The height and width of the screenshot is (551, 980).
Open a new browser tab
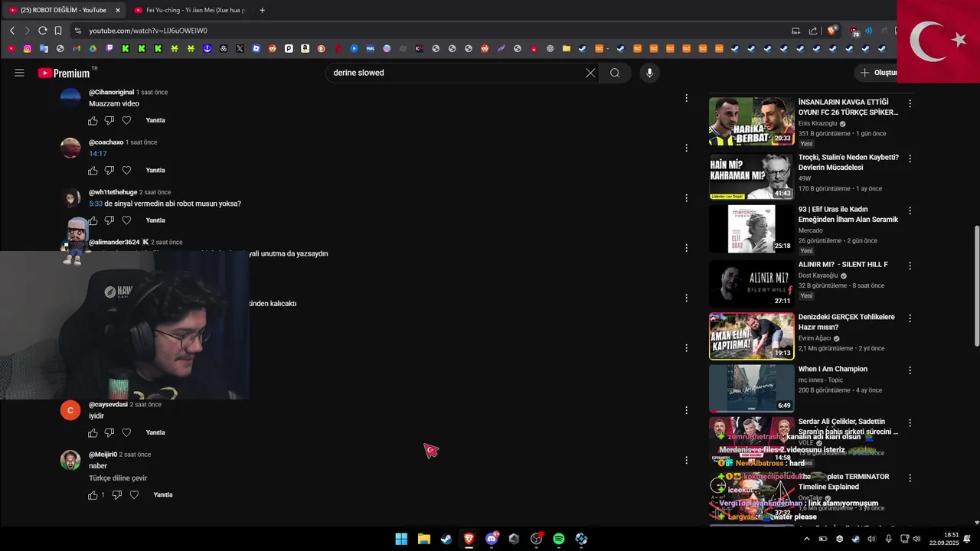pyautogui.click(x=262, y=10)
